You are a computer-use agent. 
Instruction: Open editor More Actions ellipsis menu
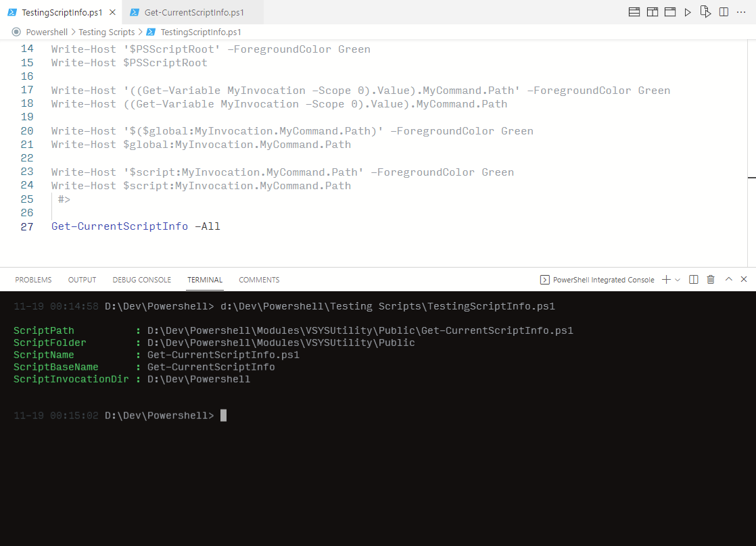[741, 12]
